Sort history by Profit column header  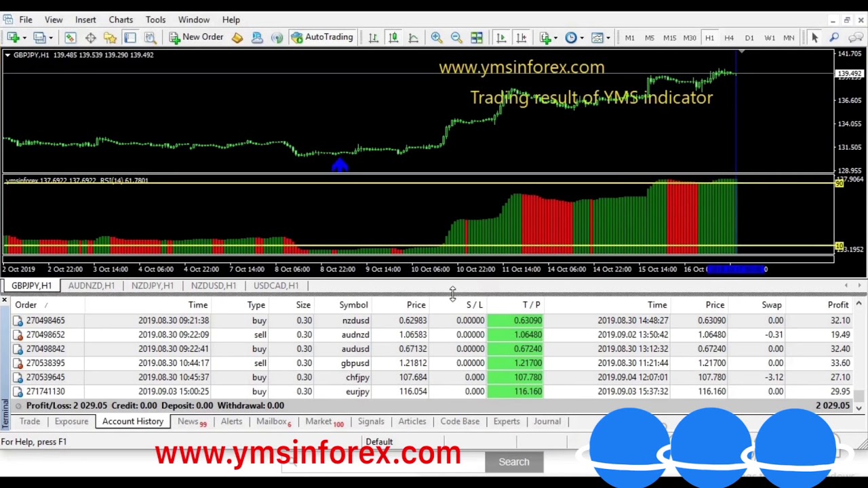[838, 305]
